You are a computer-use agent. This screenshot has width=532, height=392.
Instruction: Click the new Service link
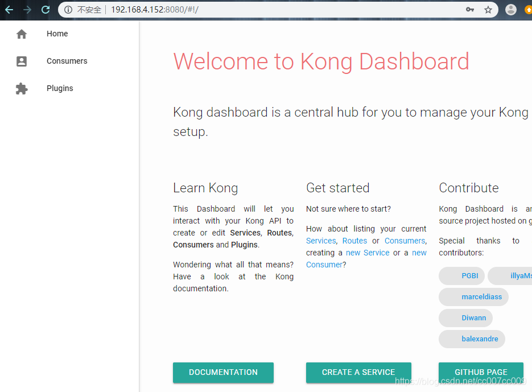tap(368, 253)
